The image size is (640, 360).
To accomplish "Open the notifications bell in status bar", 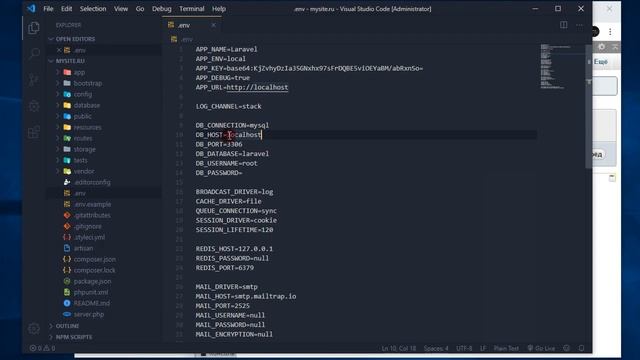I will pos(582,348).
